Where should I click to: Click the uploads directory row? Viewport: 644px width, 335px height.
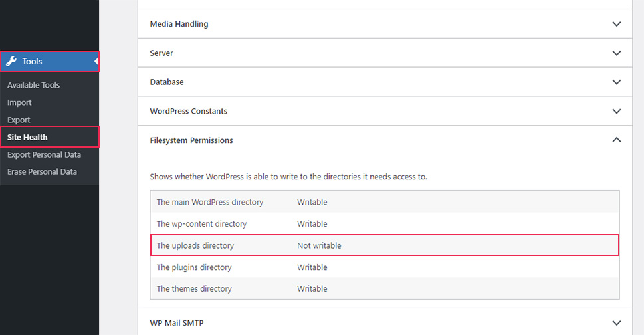(385, 245)
